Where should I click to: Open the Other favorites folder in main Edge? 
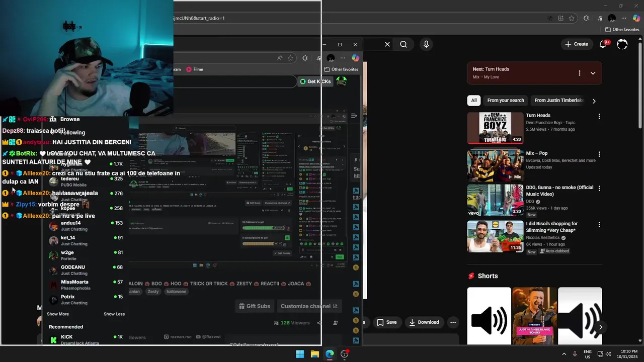pos(622,30)
